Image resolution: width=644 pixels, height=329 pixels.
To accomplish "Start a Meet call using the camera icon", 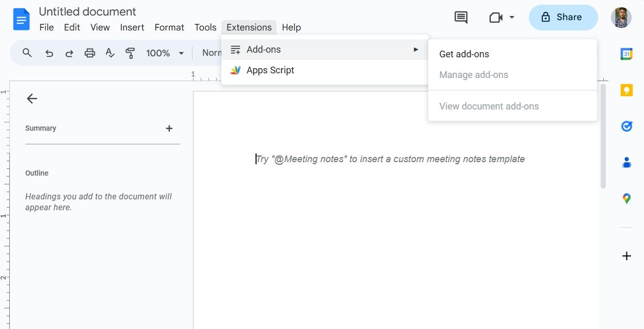I will coord(496,17).
